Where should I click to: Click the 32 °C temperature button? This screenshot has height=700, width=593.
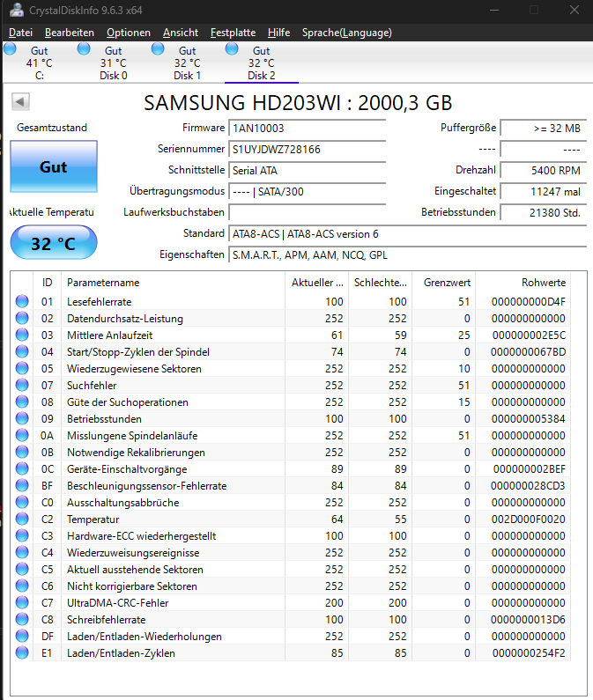pos(54,243)
